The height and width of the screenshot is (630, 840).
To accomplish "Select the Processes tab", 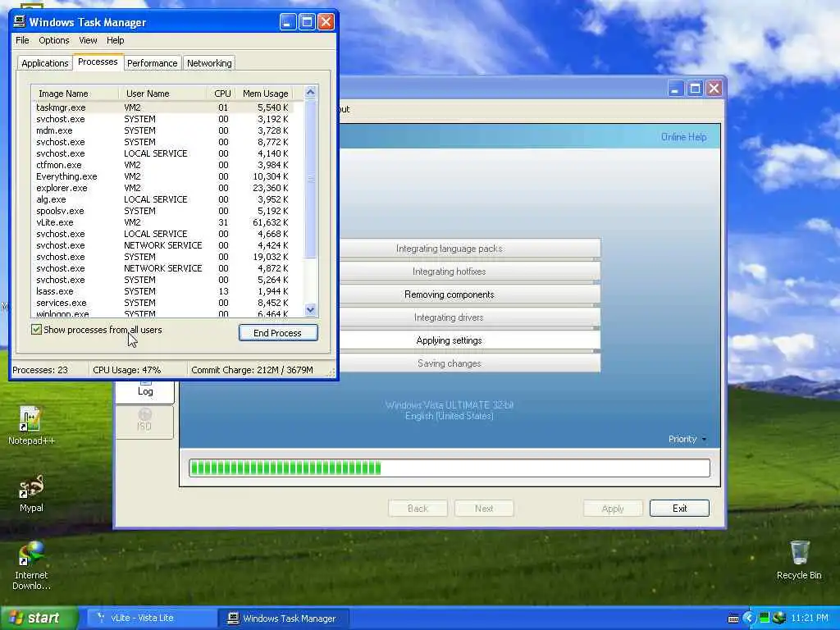I will pos(98,62).
